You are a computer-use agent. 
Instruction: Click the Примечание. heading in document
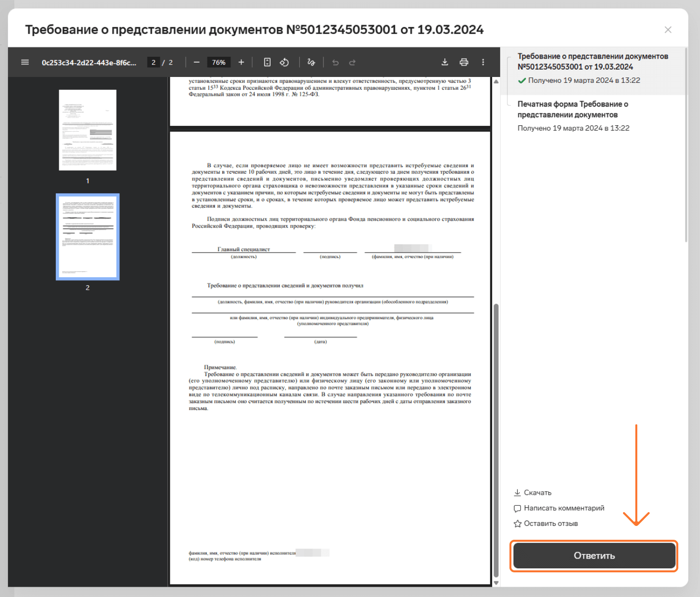220,368
